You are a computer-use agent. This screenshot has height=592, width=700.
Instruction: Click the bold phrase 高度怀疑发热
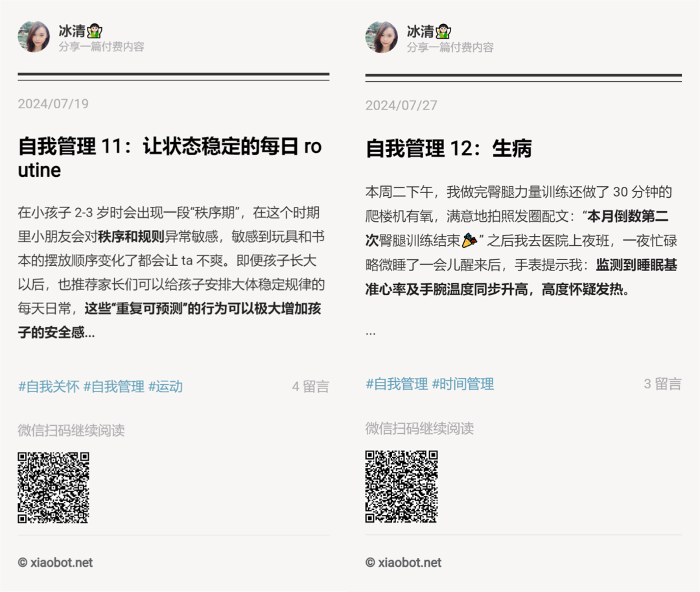[x=583, y=289]
